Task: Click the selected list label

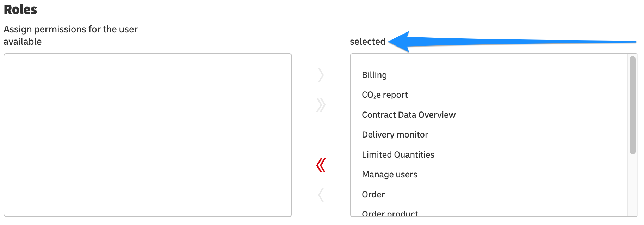Action: (367, 42)
